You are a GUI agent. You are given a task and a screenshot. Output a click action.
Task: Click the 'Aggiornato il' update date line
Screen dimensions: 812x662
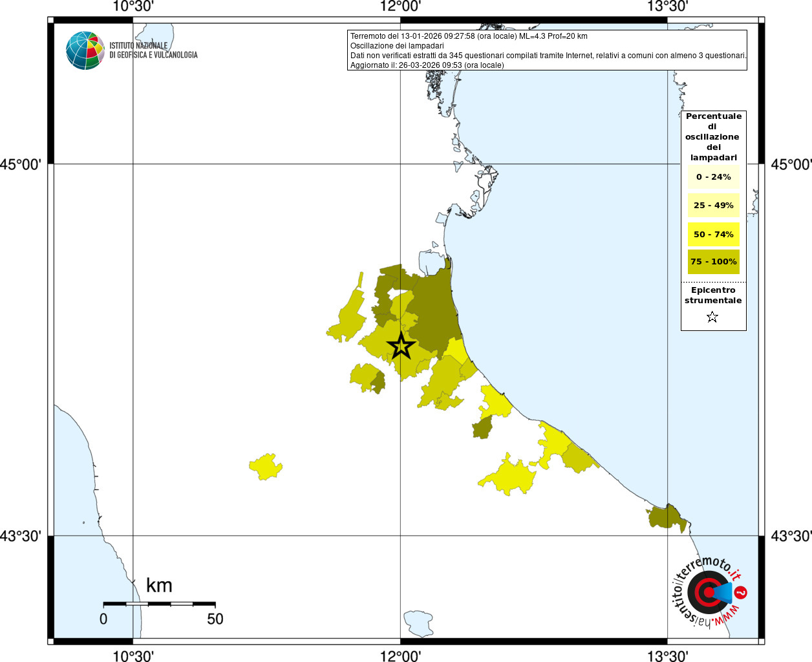[x=427, y=65]
